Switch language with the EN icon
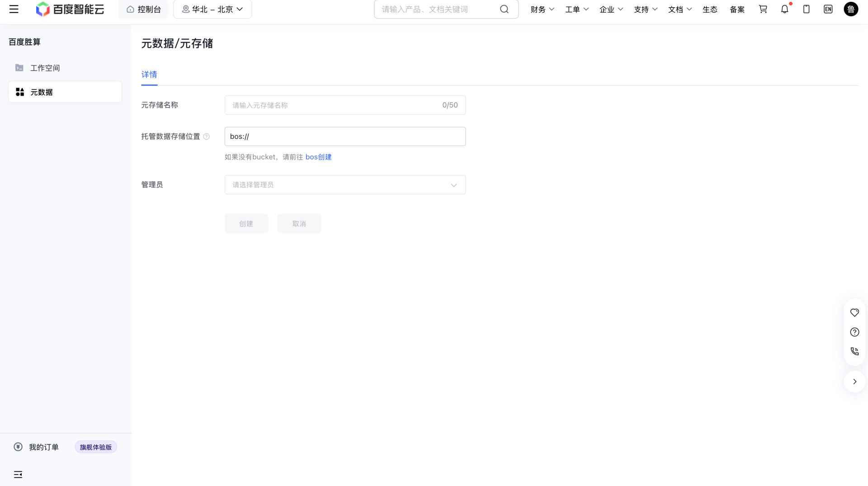 [x=828, y=9]
